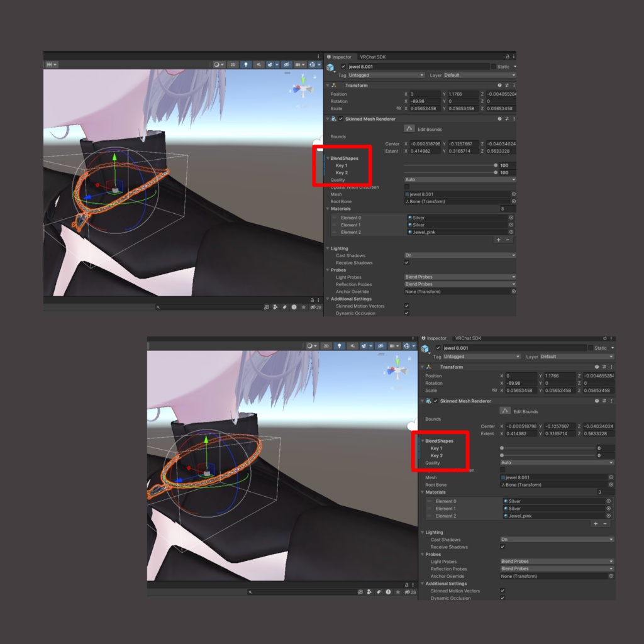Open Light Probes dropdown in top Inspector

pos(460,277)
